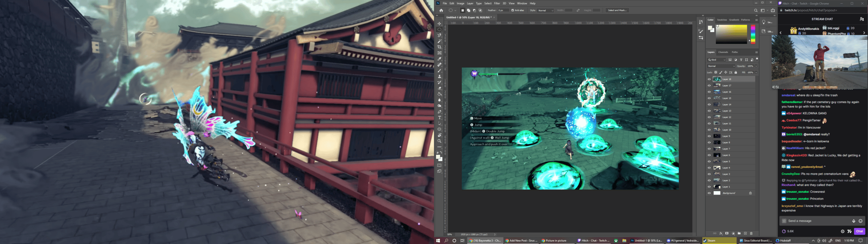Select the Eraser tool
The image size is (868, 244).
tap(439, 88)
